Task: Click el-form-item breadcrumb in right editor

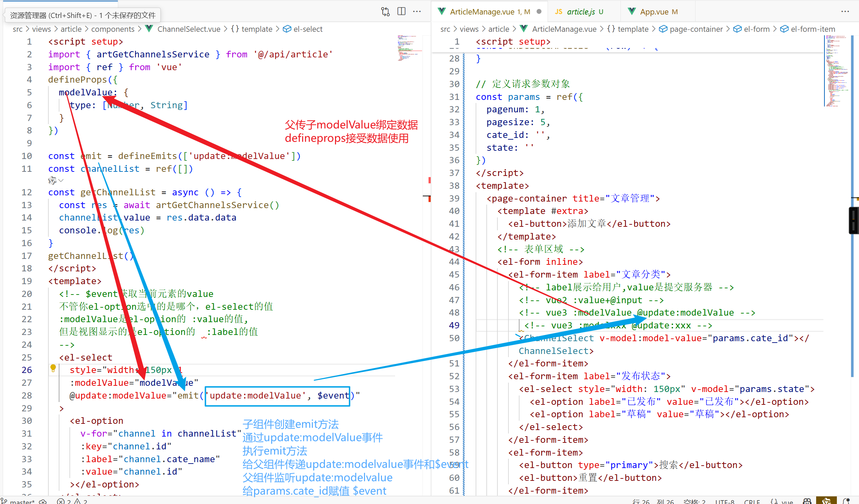Action: (x=813, y=29)
